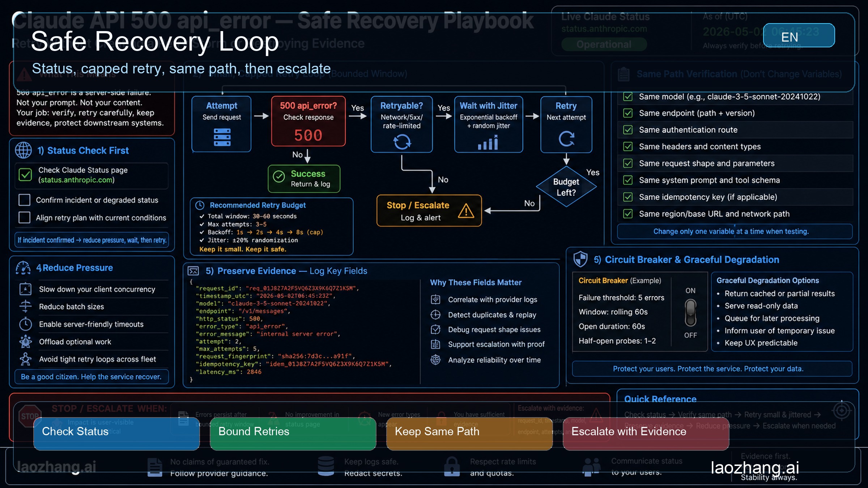Click the Bound Retries button

293,433
